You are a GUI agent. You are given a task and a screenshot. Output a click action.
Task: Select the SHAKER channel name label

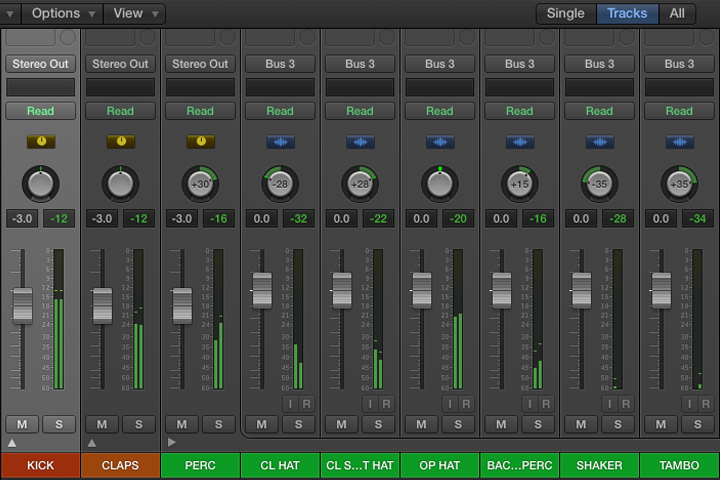pyautogui.click(x=600, y=465)
